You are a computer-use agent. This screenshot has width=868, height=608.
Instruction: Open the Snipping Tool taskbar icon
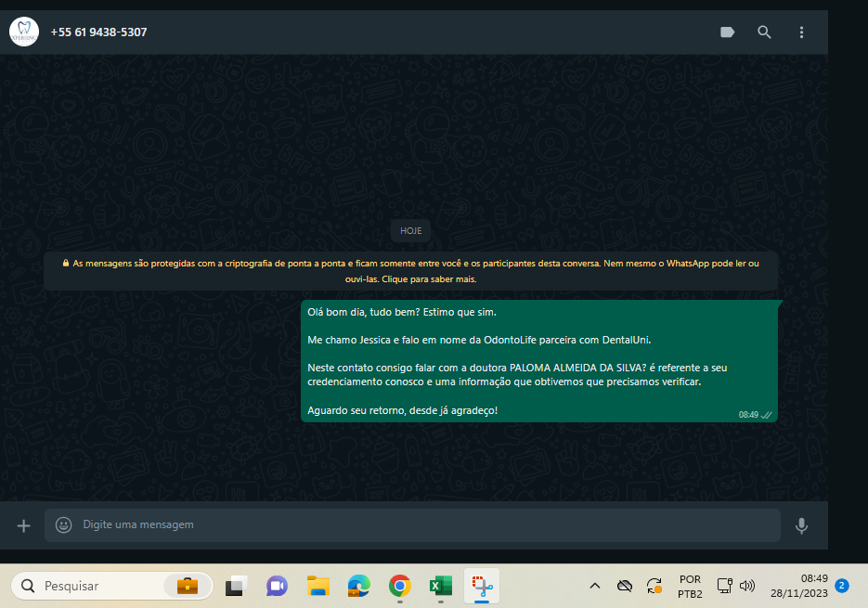tap(482, 586)
